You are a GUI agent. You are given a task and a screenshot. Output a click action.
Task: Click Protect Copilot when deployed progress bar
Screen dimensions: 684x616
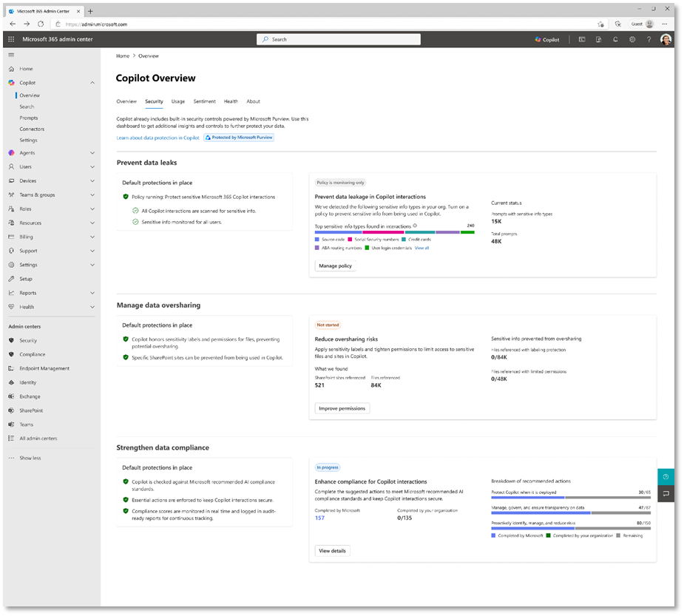coord(571,498)
